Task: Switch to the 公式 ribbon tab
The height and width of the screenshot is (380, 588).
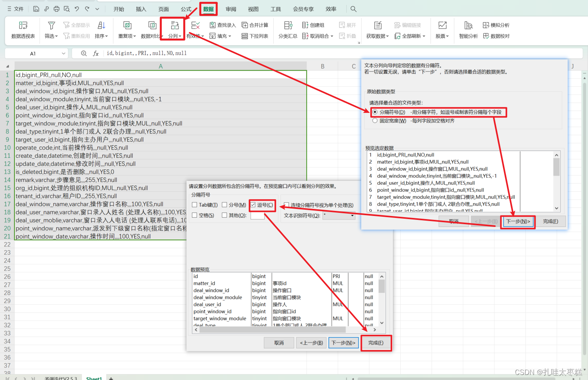Action: [x=186, y=9]
